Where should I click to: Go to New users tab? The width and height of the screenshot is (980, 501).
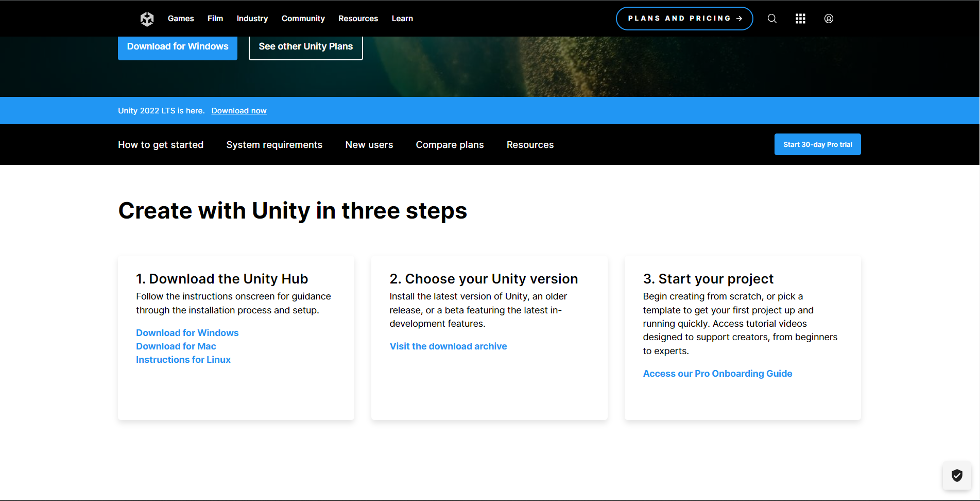coord(369,145)
